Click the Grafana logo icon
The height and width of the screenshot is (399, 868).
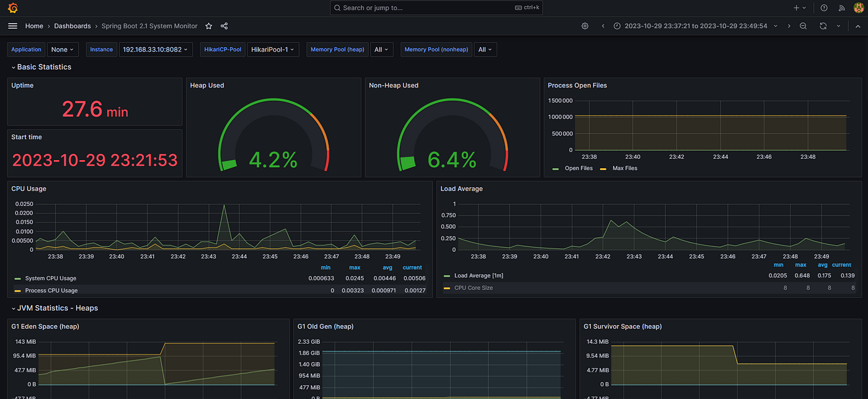(x=12, y=8)
